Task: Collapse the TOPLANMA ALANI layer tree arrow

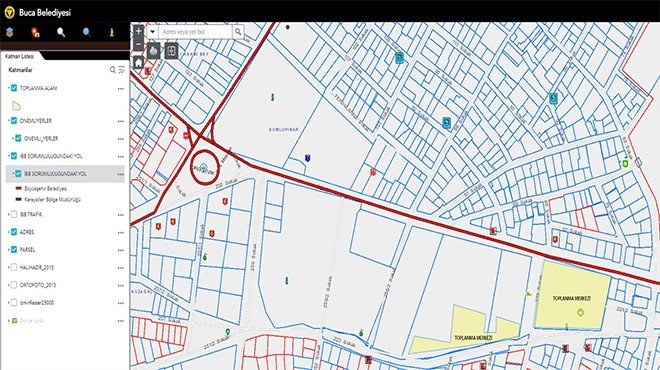Action: [x=8, y=88]
